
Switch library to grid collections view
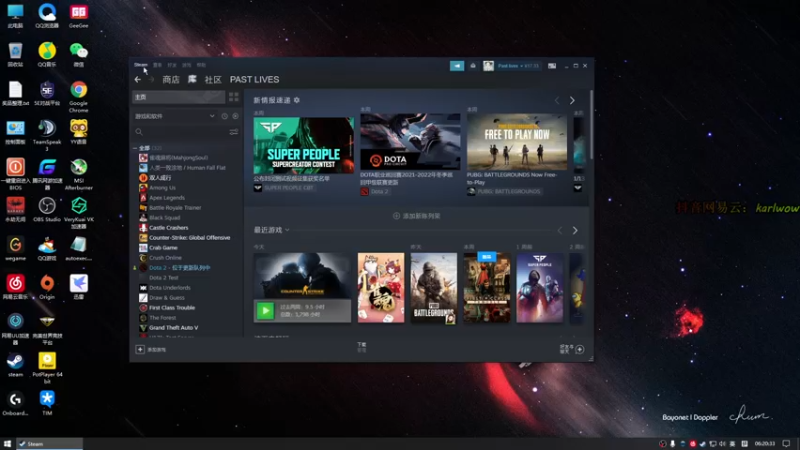point(234,97)
